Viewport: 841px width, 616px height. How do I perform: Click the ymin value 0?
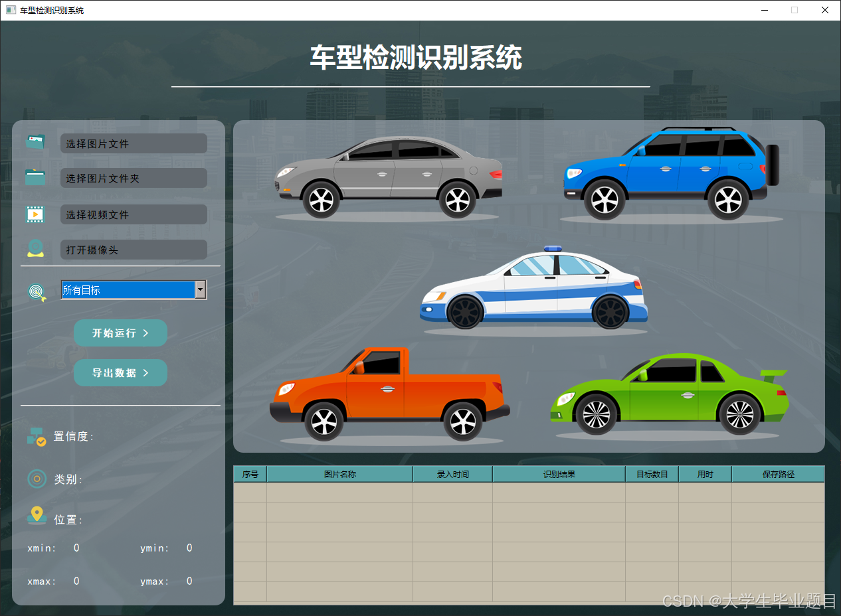[x=189, y=548]
